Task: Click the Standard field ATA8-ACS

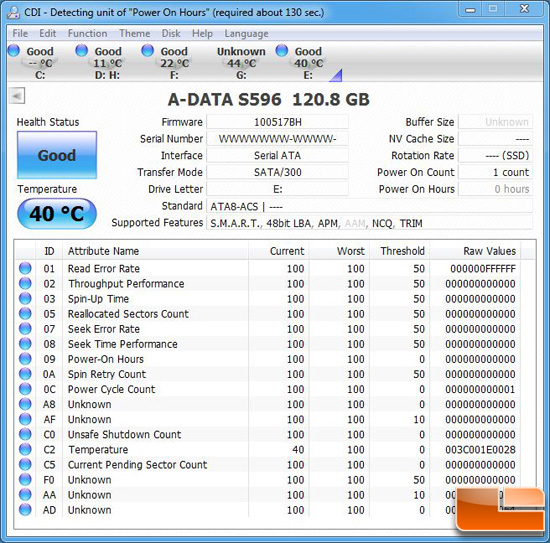Action: (370, 206)
